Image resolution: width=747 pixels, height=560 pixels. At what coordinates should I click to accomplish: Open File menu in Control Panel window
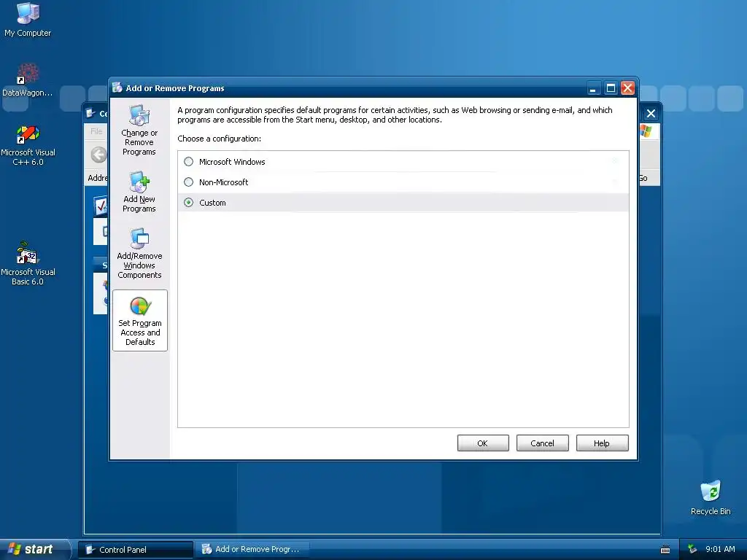tap(96, 131)
